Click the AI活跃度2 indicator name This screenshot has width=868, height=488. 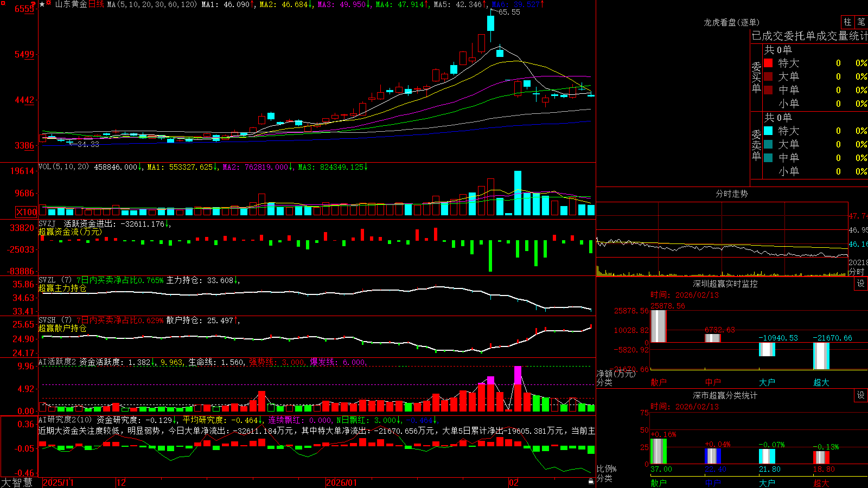click(58, 362)
